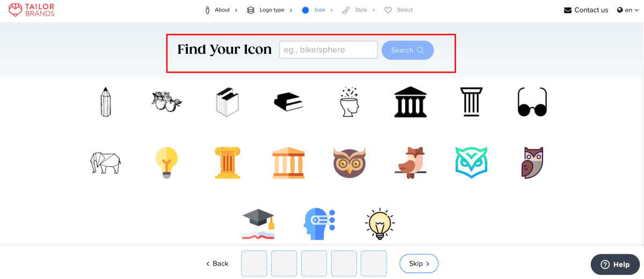Image resolution: width=644 pixels, height=279 pixels.
Task: Pick the round sunglasses icon
Action: [x=532, y=102]
